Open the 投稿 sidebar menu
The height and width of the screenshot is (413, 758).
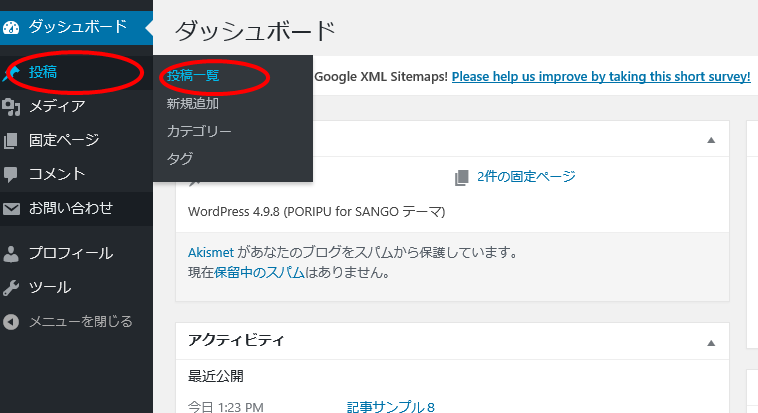[76, 73]
